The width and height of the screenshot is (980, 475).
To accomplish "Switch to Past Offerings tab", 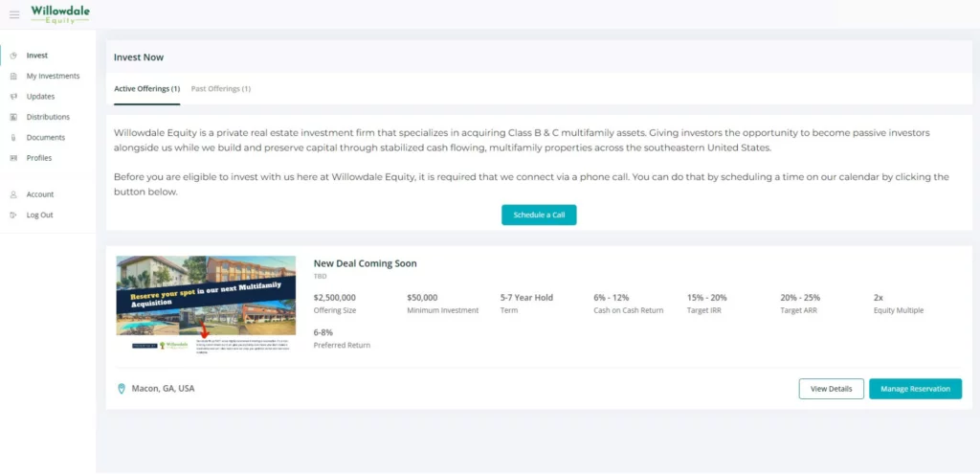I will [x=221, y=89].
